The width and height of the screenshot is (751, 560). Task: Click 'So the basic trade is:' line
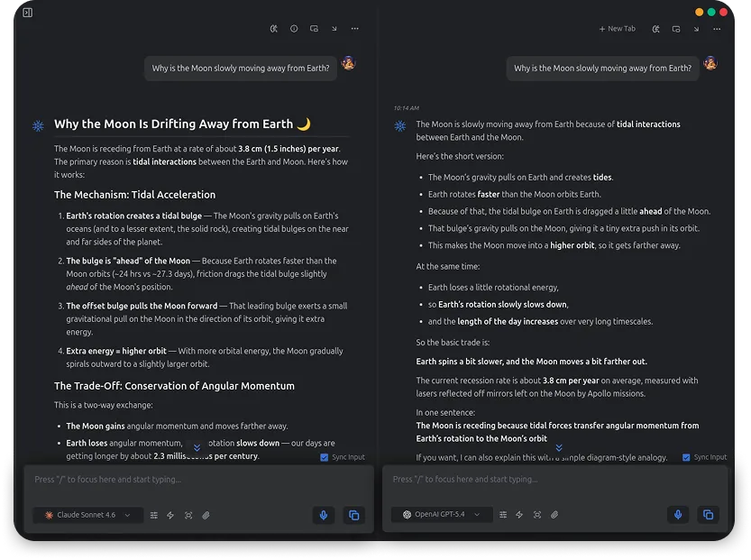(453, 343)
